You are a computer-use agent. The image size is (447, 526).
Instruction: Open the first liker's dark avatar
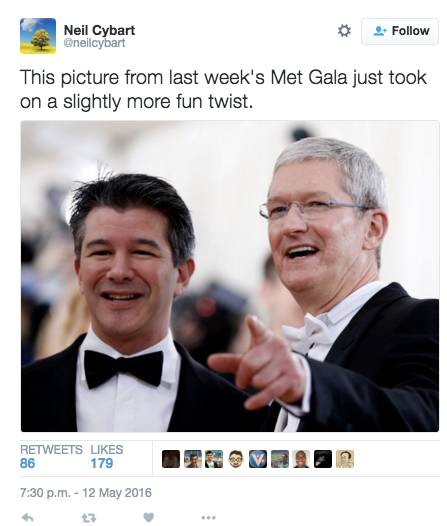[x=171, y=459]
